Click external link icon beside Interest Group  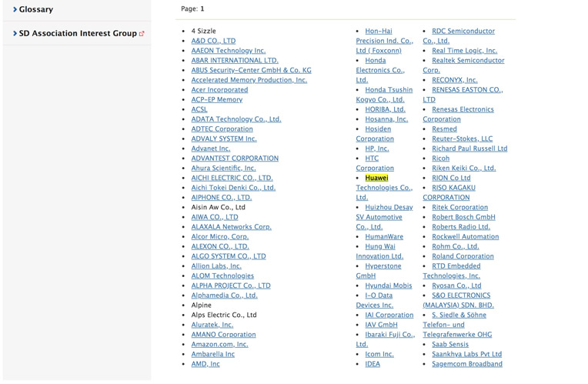click(x=142, y=33)
